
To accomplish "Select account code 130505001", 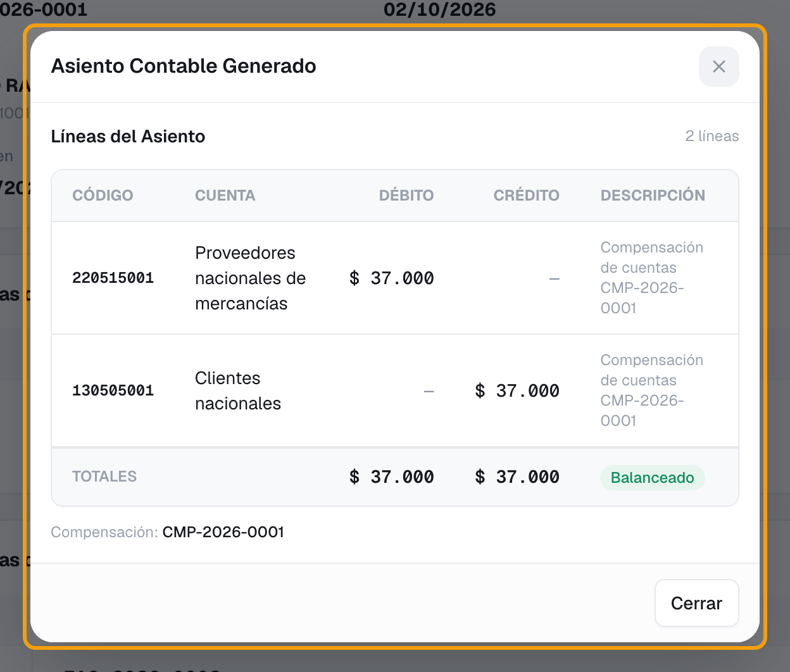I will coord(113,390).
